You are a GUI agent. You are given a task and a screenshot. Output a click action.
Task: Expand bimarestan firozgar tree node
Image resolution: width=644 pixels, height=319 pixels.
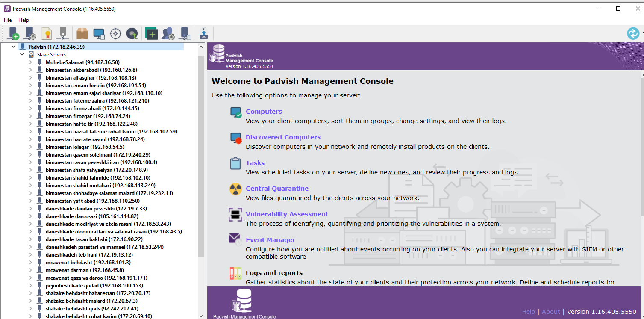coord(31,116)
